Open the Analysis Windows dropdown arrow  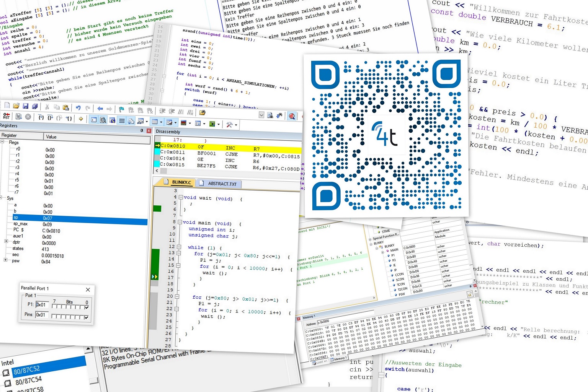(x=190, y=123)
